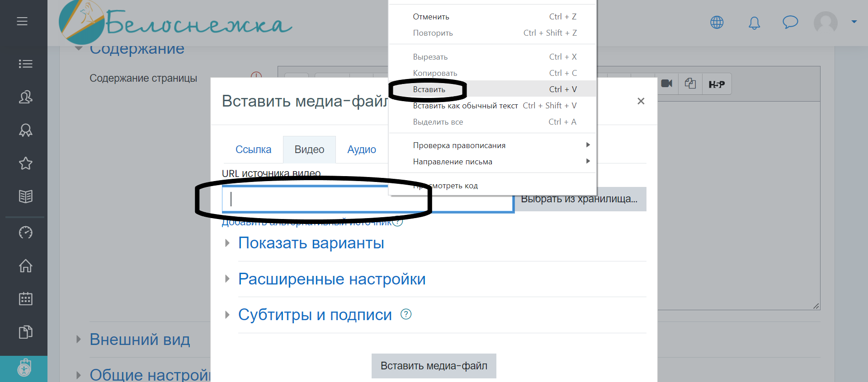The height and width of the screenshot is (382, 868).
Task: Open the notifications bell
Action: (754, 23)
